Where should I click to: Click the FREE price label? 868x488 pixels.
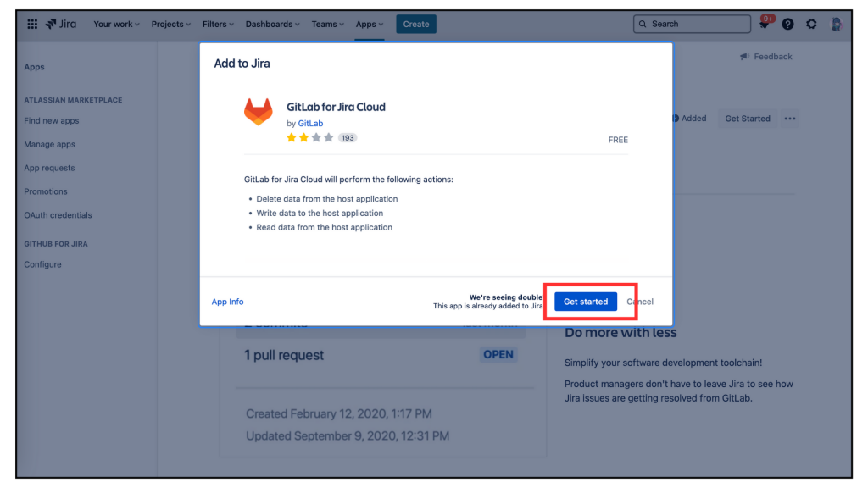pyautogui.click(x=618, y=140)
